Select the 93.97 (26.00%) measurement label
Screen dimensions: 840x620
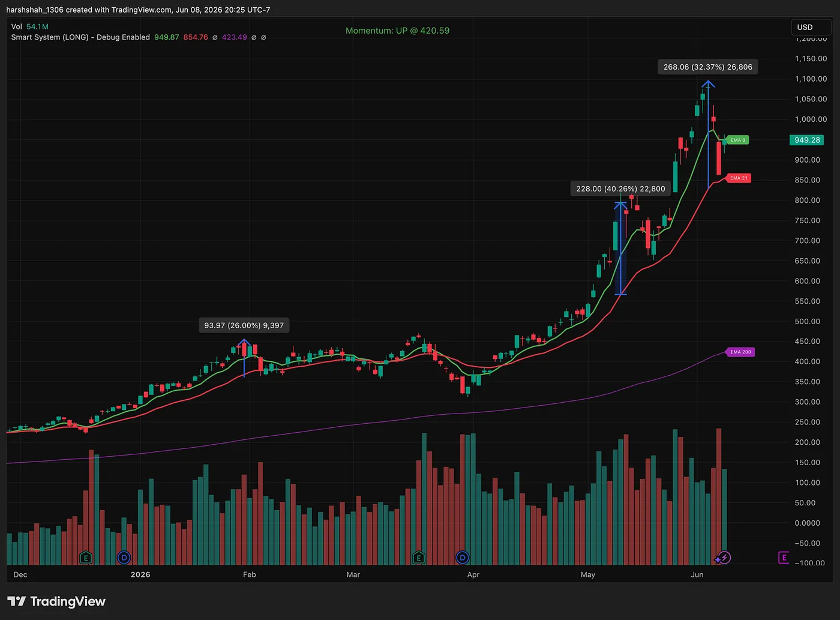(244, 325)
